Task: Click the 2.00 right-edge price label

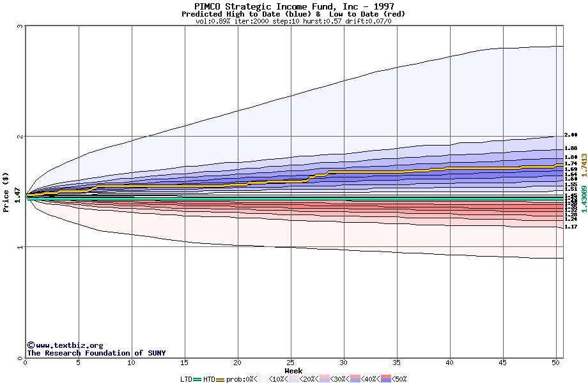Action: 571,135
